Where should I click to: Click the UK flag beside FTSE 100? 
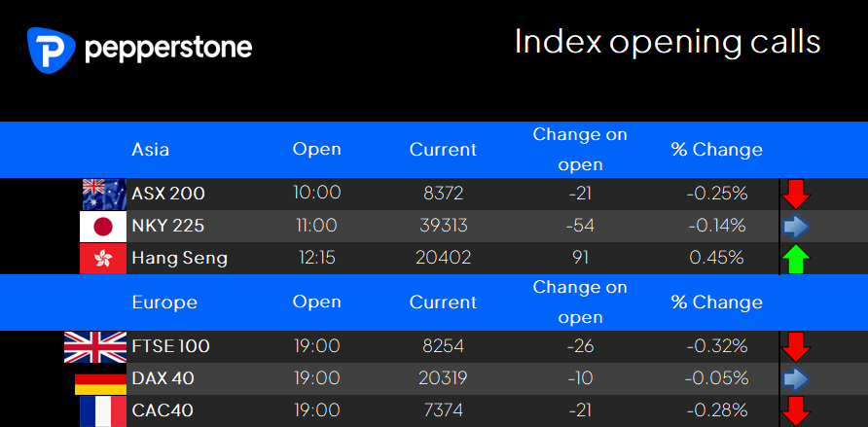point(95,347)
